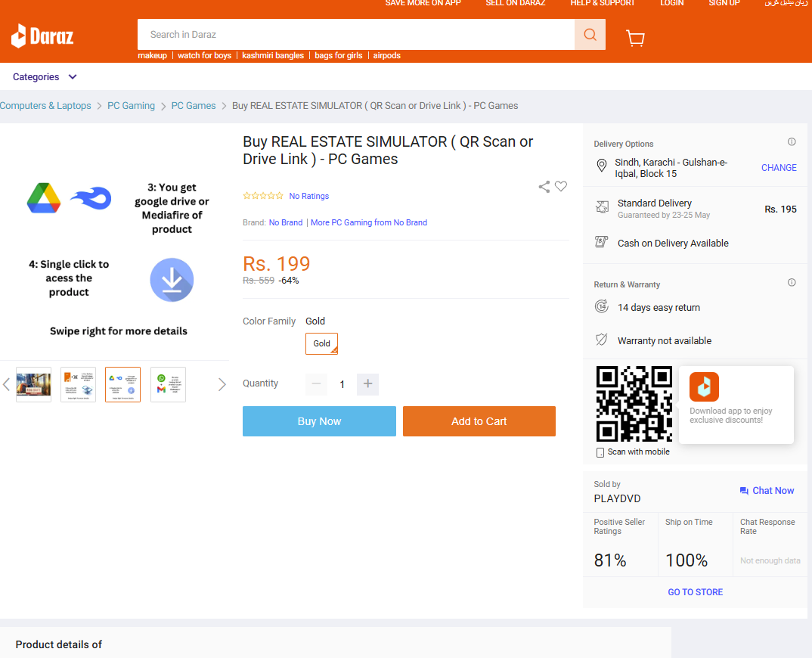812x658 pixels.
Task: Switch language via Urdu link
Action: 786,3
